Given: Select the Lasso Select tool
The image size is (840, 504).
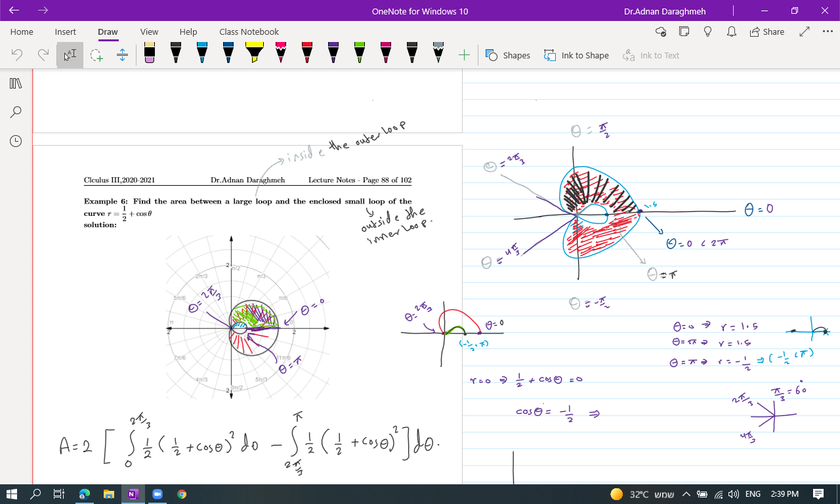Looking at the screenshot, I should tap(96, 55).
